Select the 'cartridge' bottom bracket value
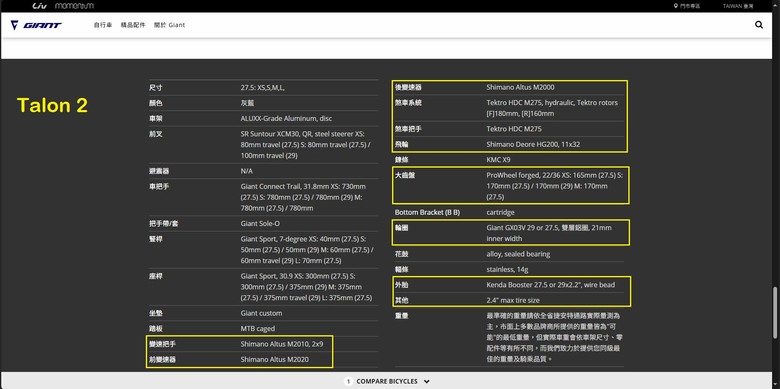 click(500, 212)
